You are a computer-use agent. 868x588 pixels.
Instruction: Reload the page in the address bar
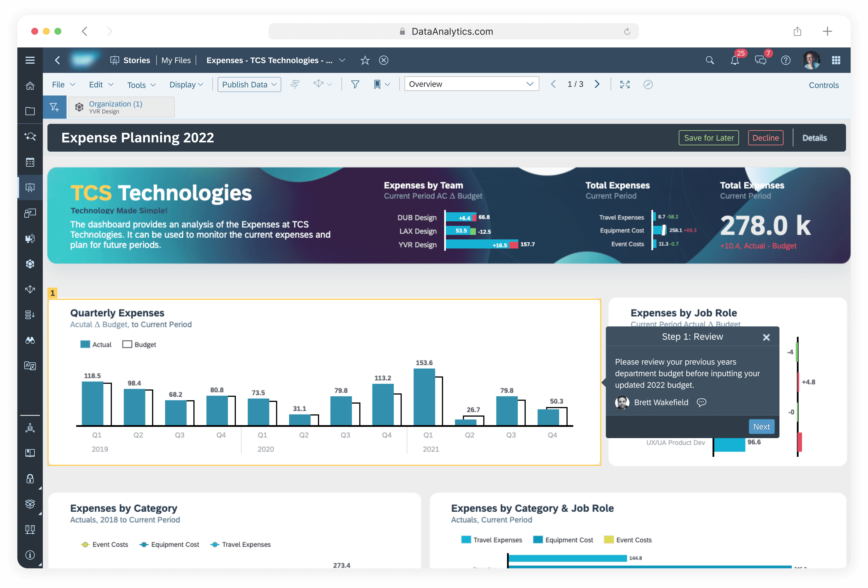(x=627, y=31)
